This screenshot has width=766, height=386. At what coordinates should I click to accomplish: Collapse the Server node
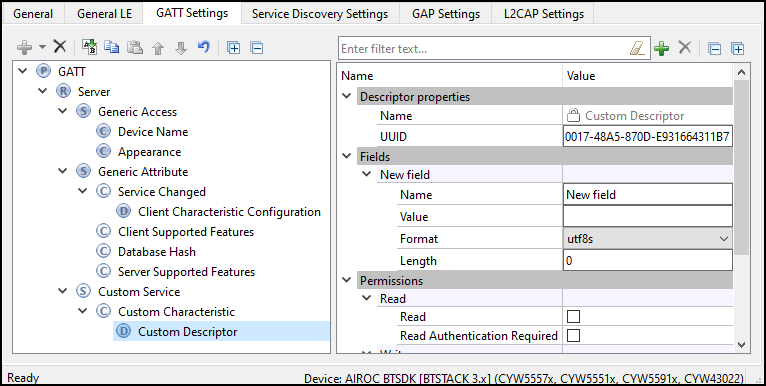click(x=43, y=91)
